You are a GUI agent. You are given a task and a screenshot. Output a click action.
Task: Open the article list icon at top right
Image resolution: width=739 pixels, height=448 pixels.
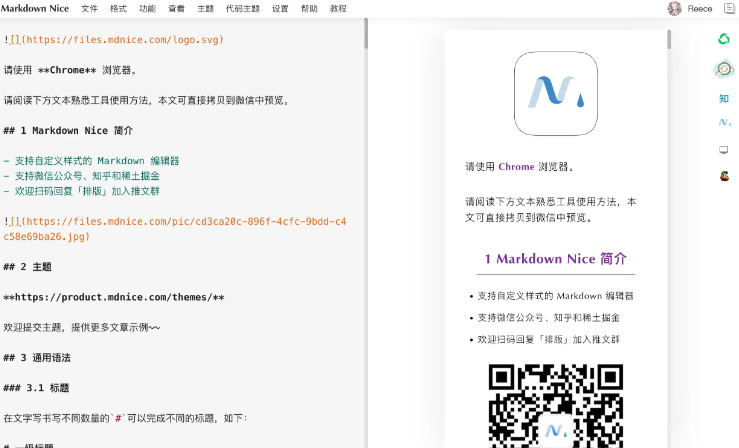pos(729,8)
